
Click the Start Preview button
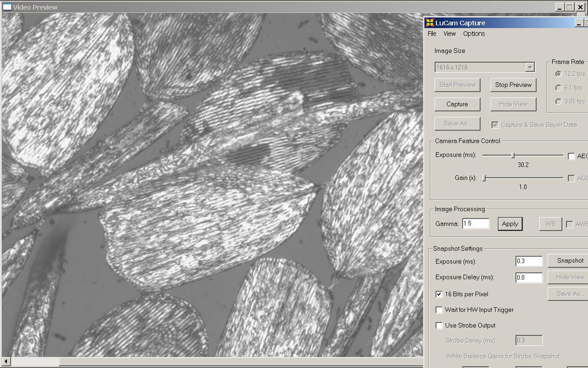click(x=458, y=85)
